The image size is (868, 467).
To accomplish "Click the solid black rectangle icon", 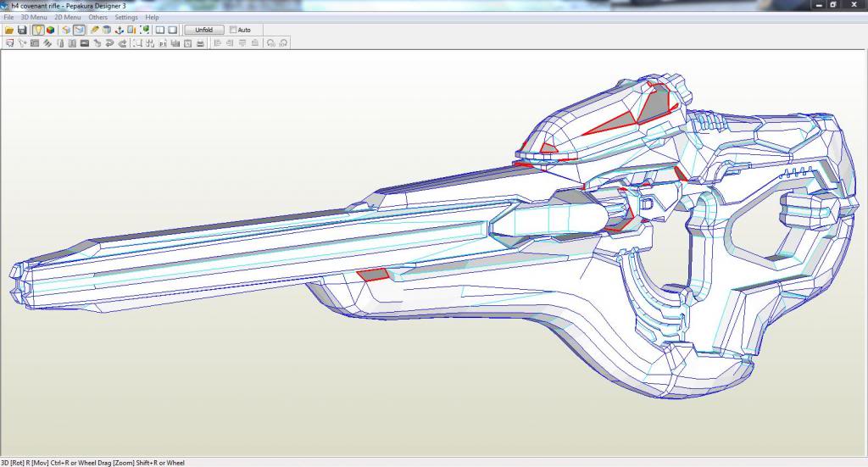I will 85,43.
